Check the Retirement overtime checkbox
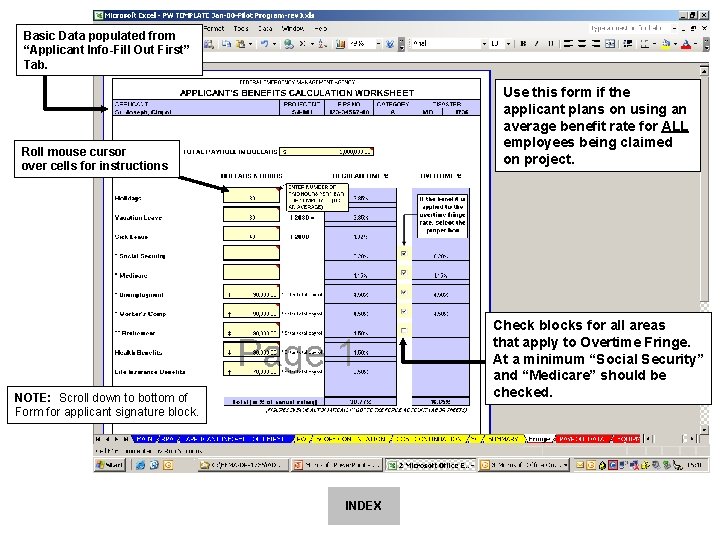Image resolution: width=720 pixels, height=540 pixels. click(x=404, y=331)
